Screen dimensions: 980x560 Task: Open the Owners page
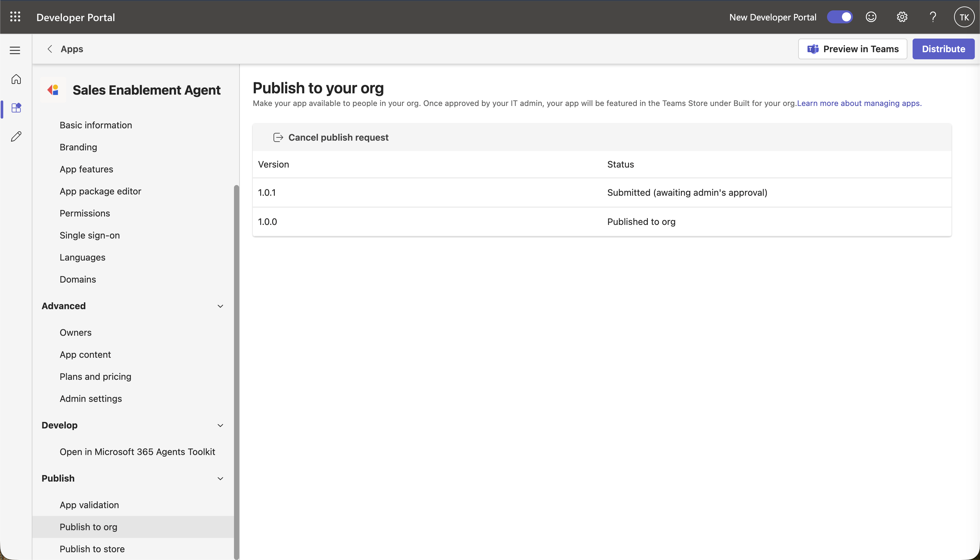point(76,333)
